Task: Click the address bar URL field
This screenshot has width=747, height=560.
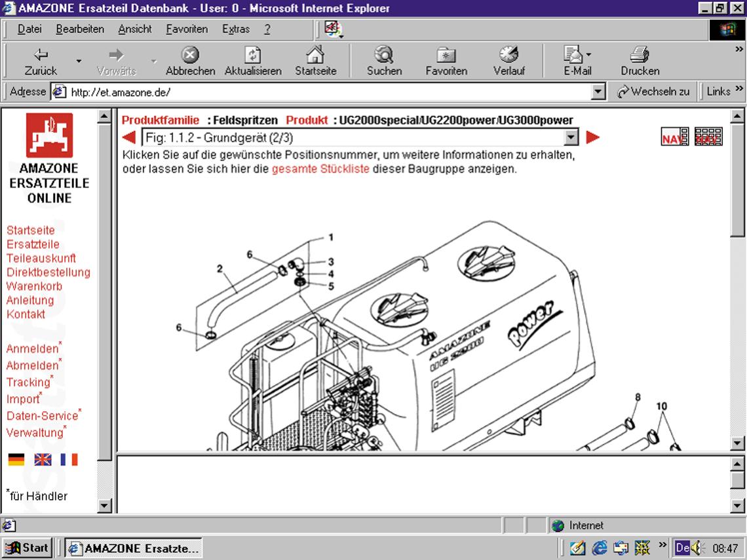Action: pyautogui.click(x=329, y=92)
